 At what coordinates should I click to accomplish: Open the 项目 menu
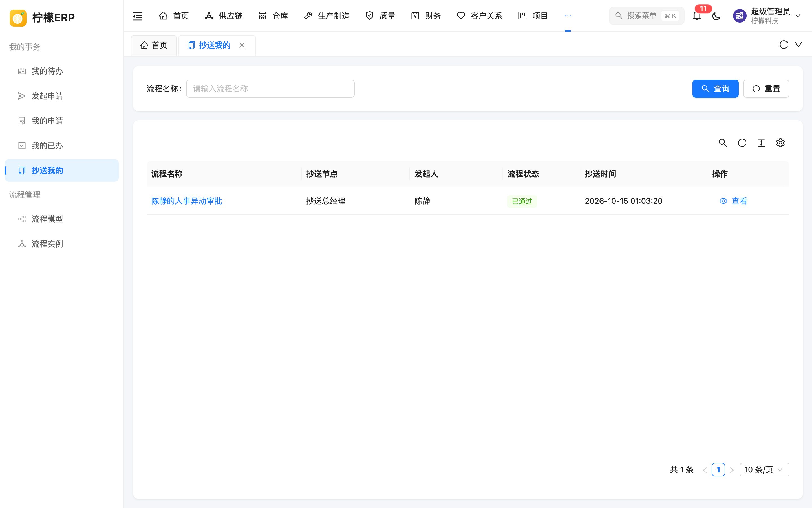pyautogui.click(x=533, y=16)
